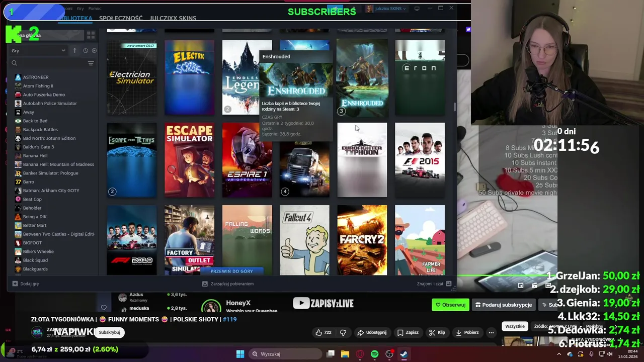The height and width of the screenshot is (362, 644).
Task: Select Atom Fishing II in game list
Action: 38,86
